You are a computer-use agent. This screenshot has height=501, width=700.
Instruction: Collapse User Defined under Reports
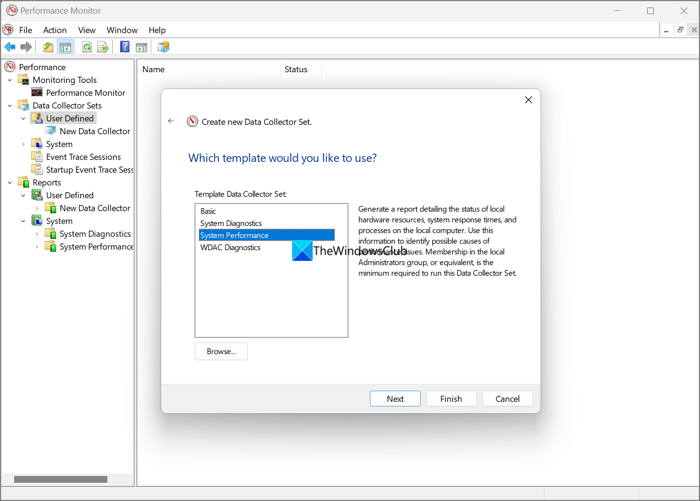click(x=23, y=196)
